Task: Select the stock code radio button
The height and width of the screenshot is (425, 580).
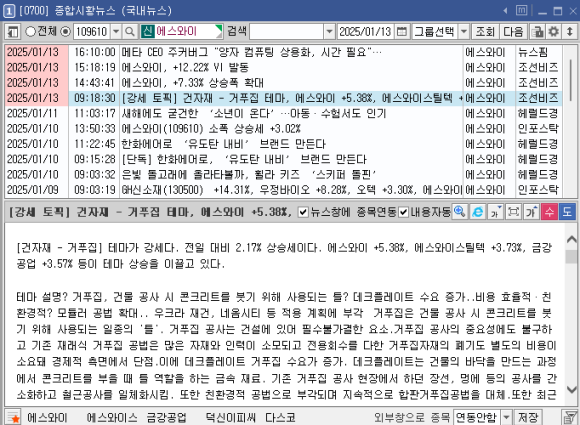Action: (65, 32)
